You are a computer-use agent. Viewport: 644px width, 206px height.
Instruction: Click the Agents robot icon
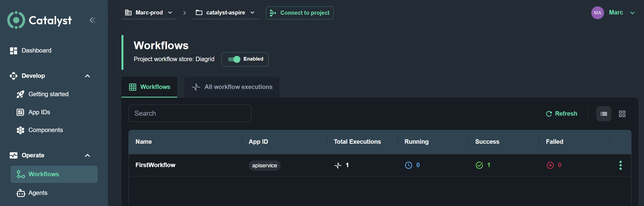(x=21, y=193)
